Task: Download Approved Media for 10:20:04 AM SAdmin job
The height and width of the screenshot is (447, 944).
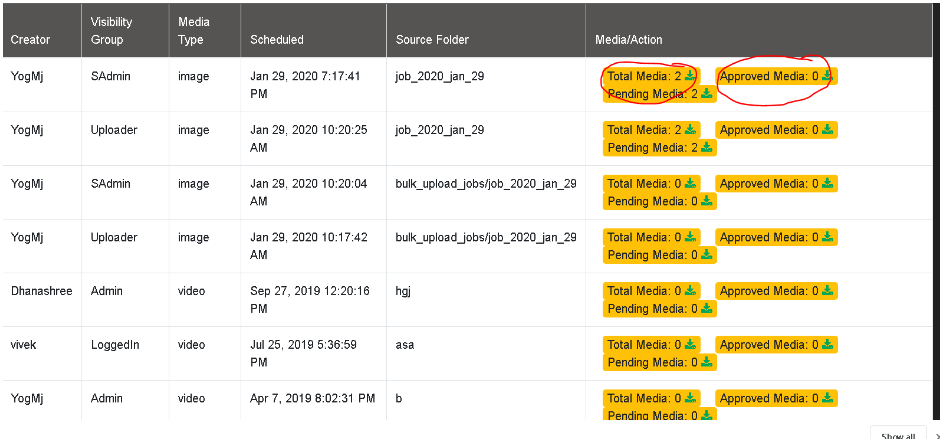Action: (x=828, y=183)
